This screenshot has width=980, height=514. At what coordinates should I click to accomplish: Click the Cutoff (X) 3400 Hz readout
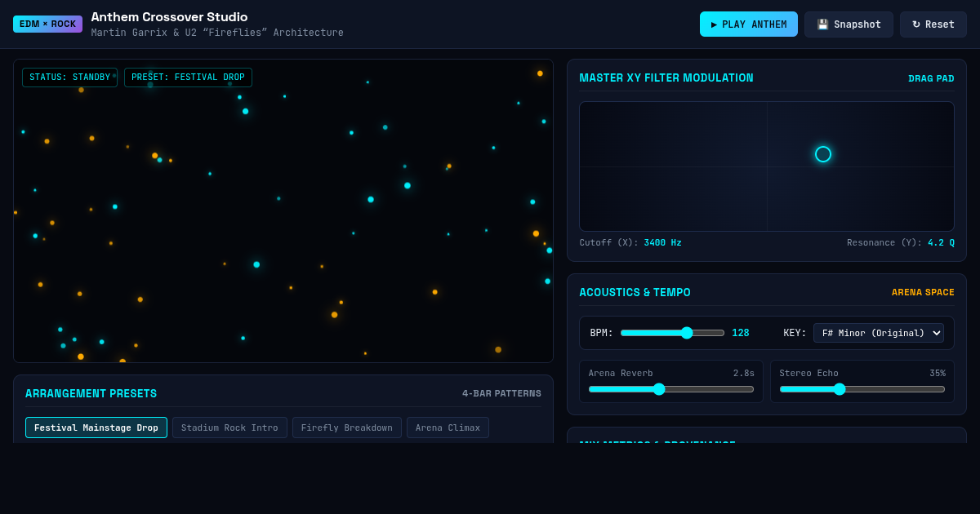tap(630, 243)
